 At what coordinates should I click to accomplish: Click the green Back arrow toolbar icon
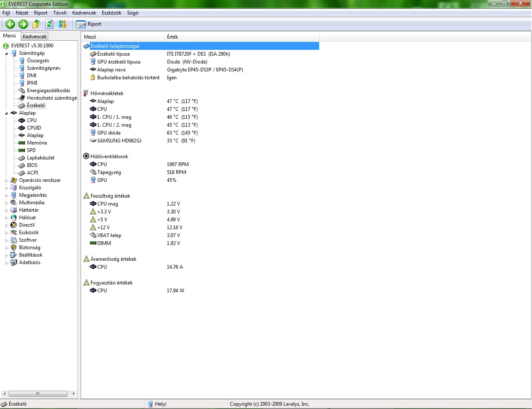(x=10, y=24)
